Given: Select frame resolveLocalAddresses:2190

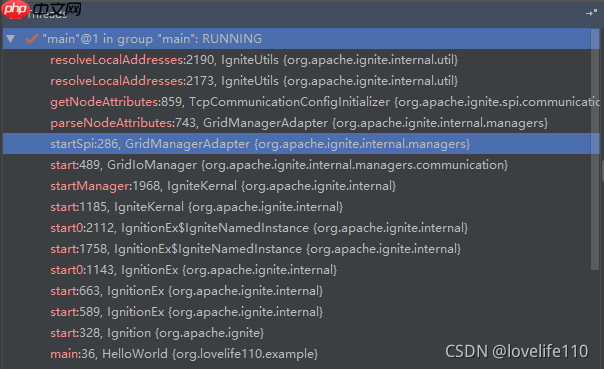Looking at the screenshot, I should (296, 60).
